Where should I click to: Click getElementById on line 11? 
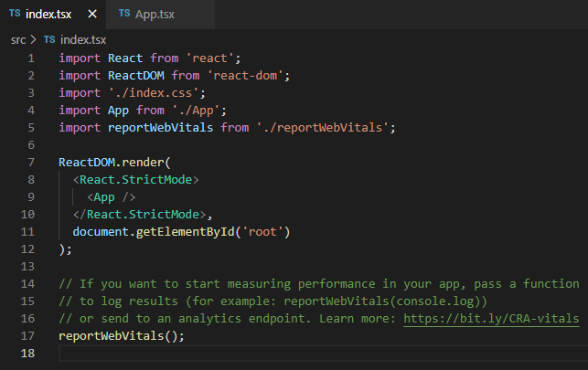point(185,232)
